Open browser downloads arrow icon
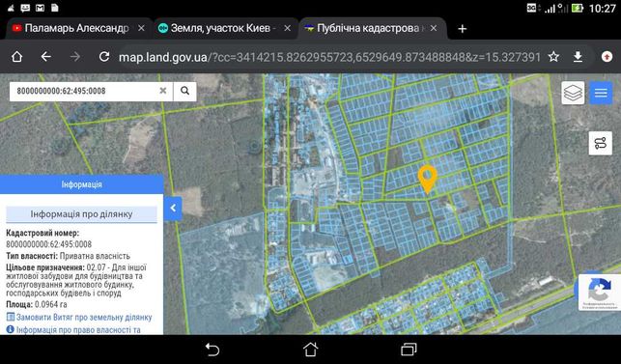This screenshot has height=364, width=621. point(578,57)
